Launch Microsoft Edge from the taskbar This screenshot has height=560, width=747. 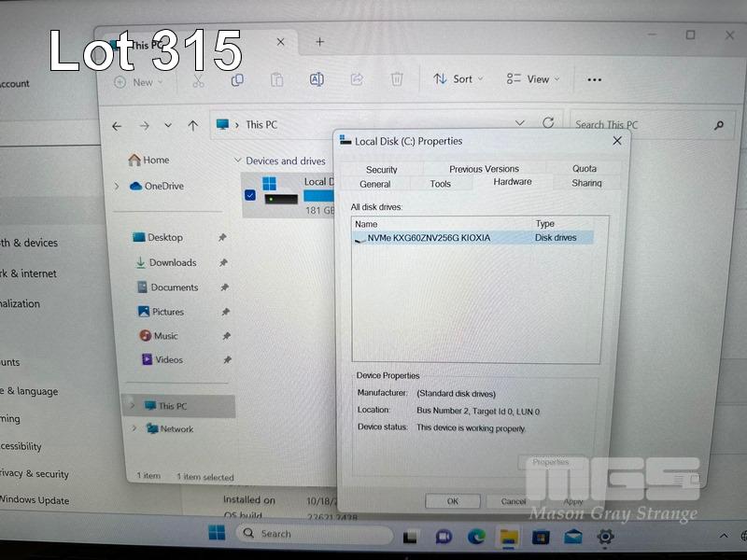pos(476,536)
